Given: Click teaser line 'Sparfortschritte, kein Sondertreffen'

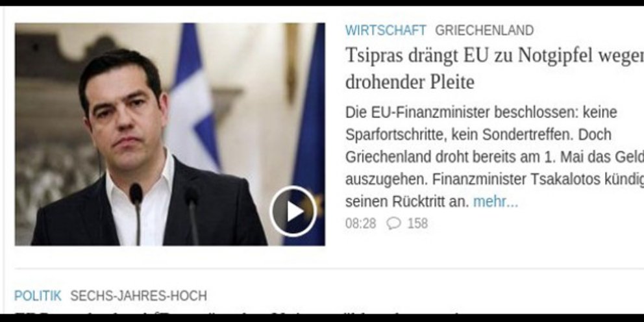Looking at the screenshot, I should click(478, 135).
